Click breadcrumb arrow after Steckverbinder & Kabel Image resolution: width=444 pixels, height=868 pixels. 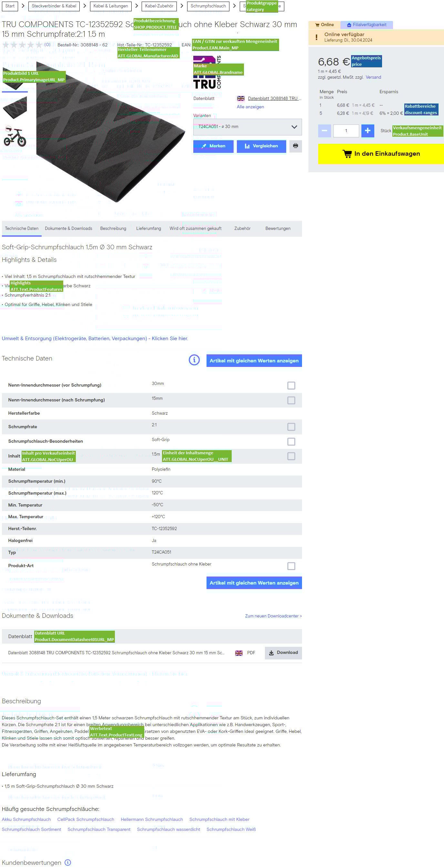[x=85, y=6]
